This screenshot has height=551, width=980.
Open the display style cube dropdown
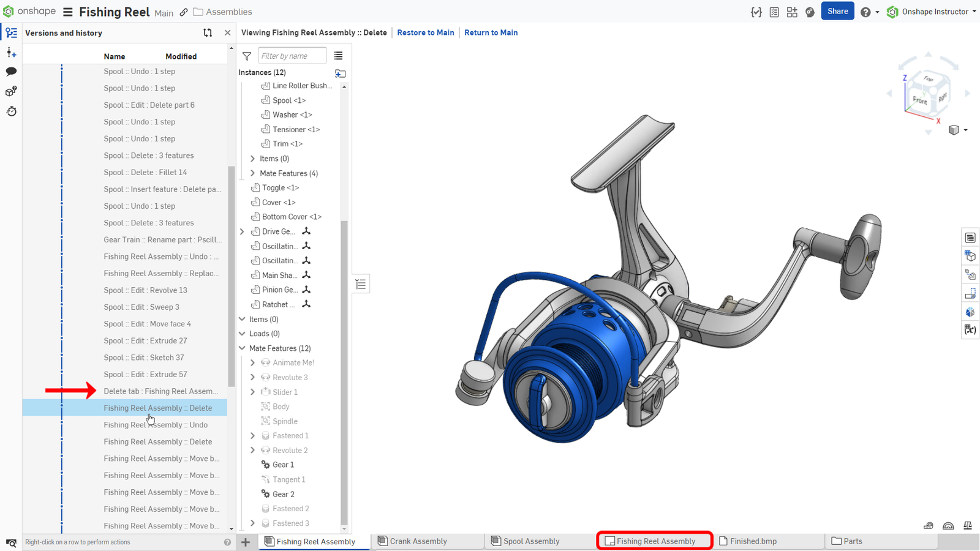point(957,130)
